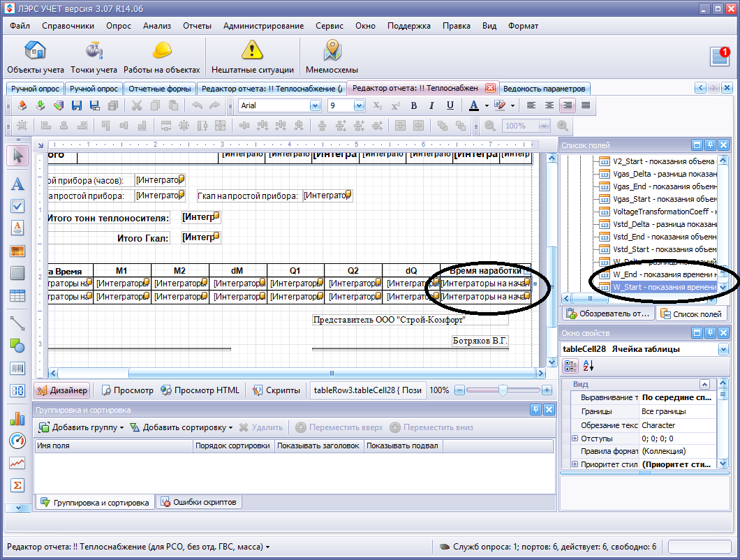Set text alignment to center
Image resolution: width=740 pixels, height=560 pixels.
[549, 105]
